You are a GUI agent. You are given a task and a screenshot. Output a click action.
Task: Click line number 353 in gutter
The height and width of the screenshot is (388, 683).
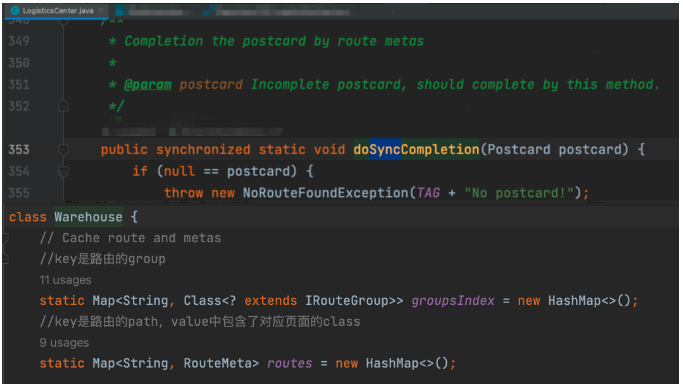19,150
